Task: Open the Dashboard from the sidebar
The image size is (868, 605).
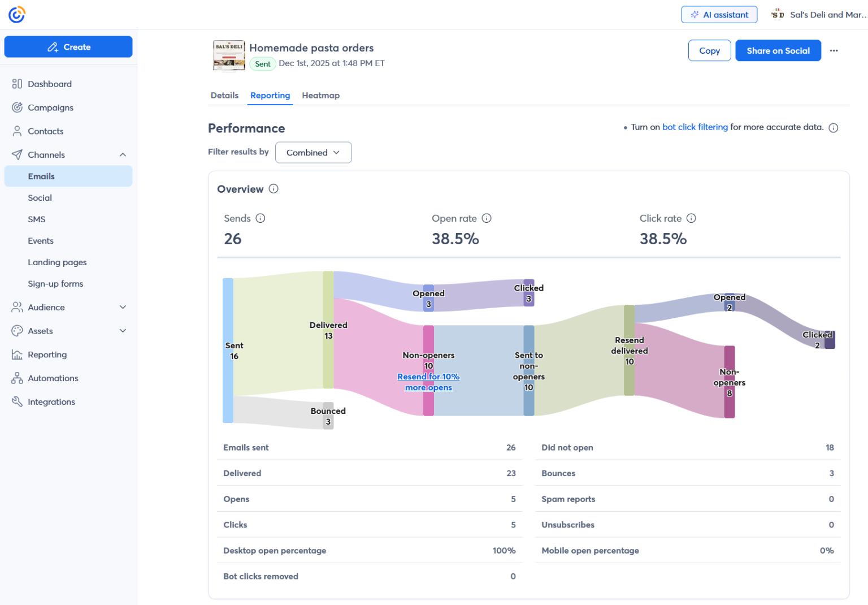Action: pyautogui.click(x=49, y=84)
